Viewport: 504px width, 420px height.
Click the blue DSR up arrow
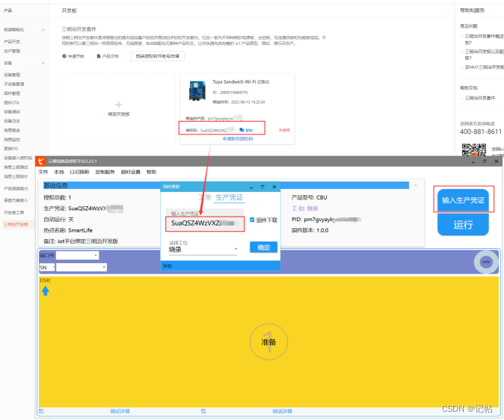point(46,291)
